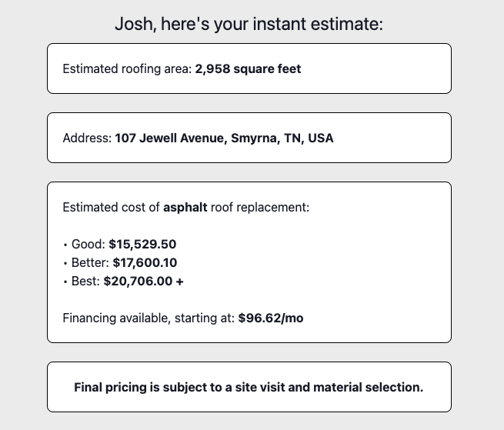Click the bold word "asphalt"

185,208
